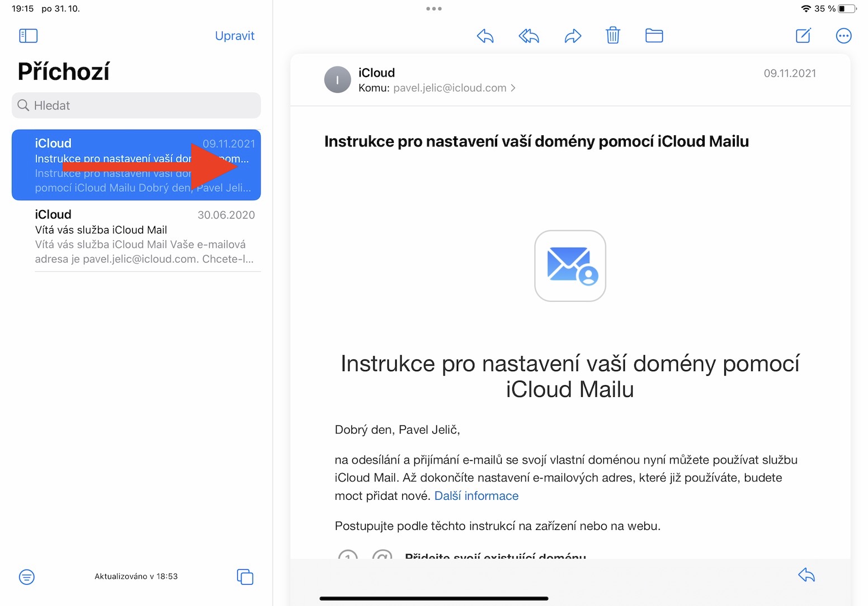Tap the iCloud sender avatar

[x=337, y=80]
